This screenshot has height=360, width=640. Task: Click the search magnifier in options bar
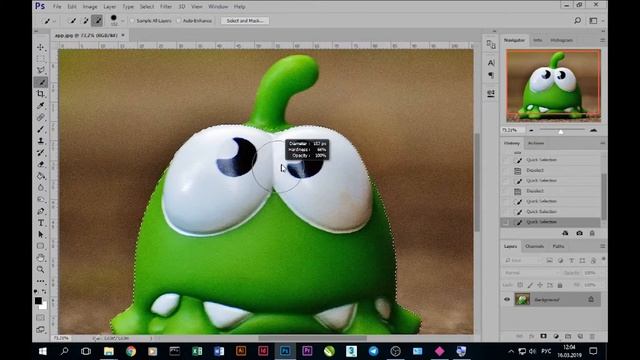[578, 20]
